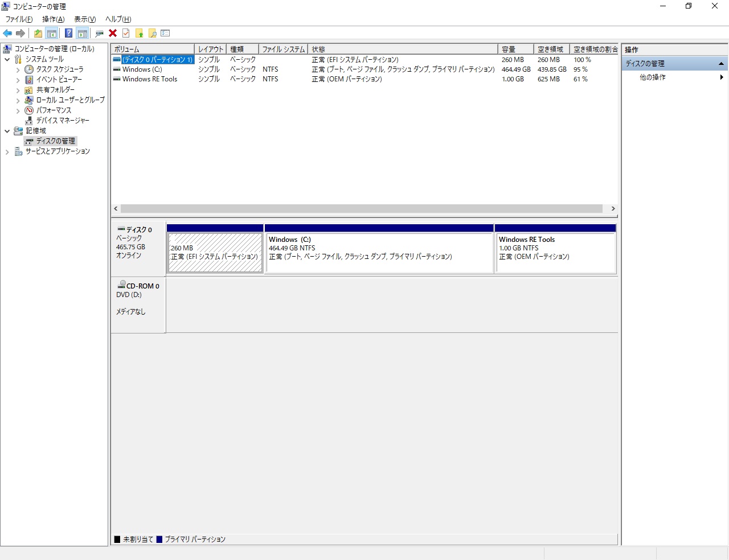
Task: Toggle the console tree pane visibility
Action: [x=51, y=32]
